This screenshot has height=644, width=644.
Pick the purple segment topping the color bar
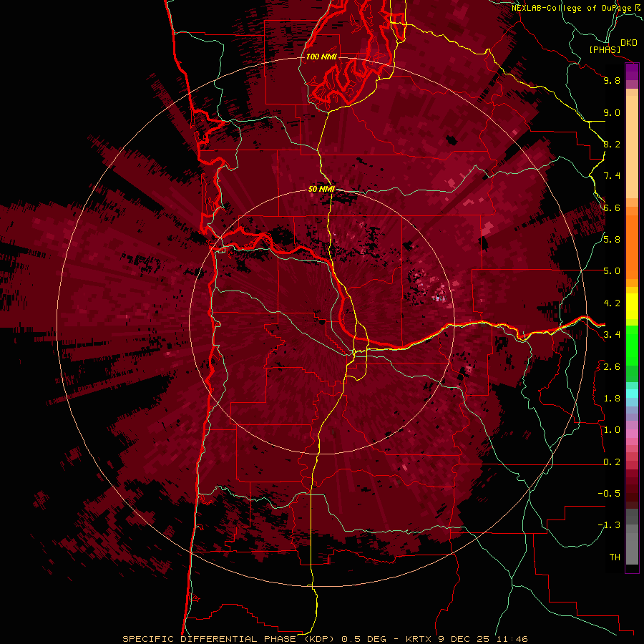coord(632,72)
